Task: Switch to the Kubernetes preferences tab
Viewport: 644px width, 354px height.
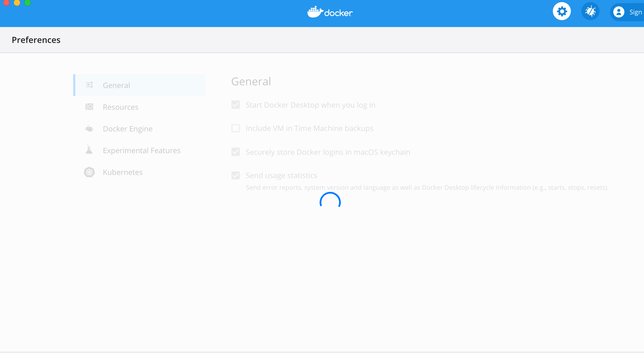Action: (x=122, y=172)
